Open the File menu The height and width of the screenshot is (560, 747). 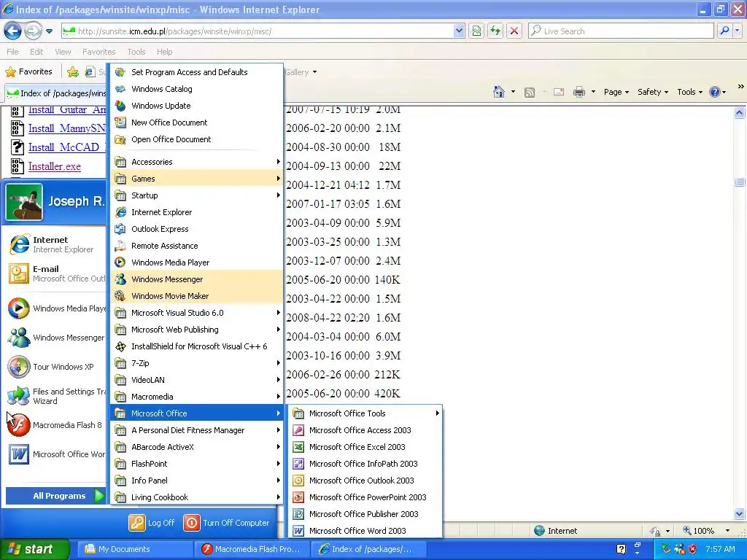click(12, 52)
